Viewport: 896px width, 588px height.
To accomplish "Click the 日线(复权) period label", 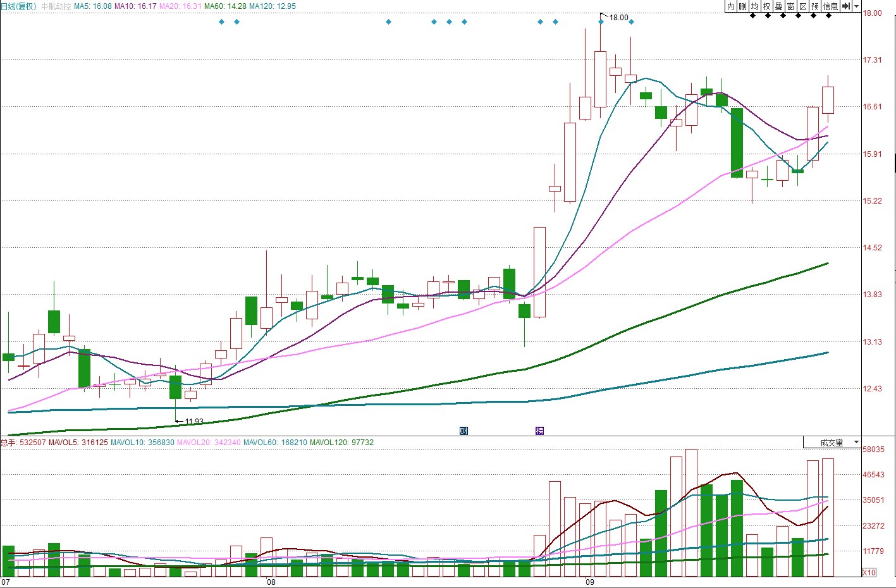I will pos(19,6).
